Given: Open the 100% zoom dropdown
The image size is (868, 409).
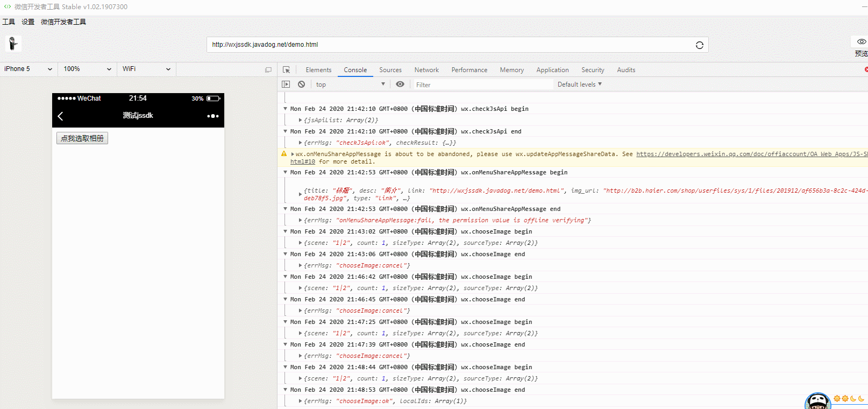Looking at the screenshot, I should click(87, 69).
